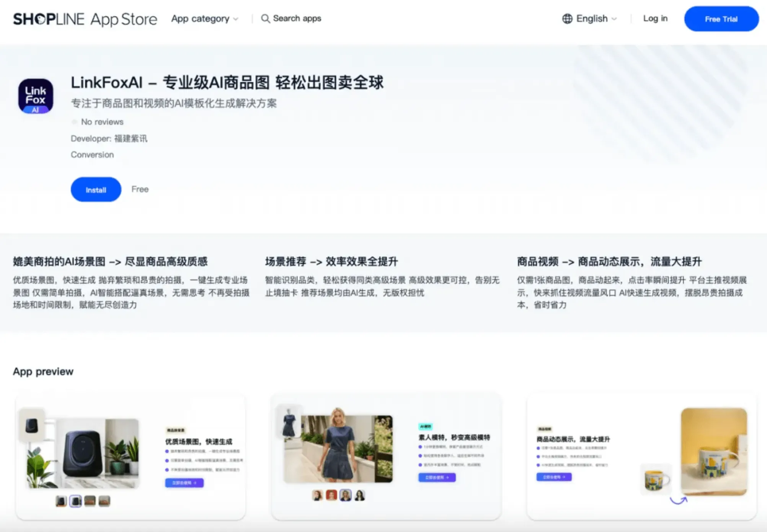Click the magnifying glass search icon
Viewport: 767px width, 532px height.
point(265,19)
